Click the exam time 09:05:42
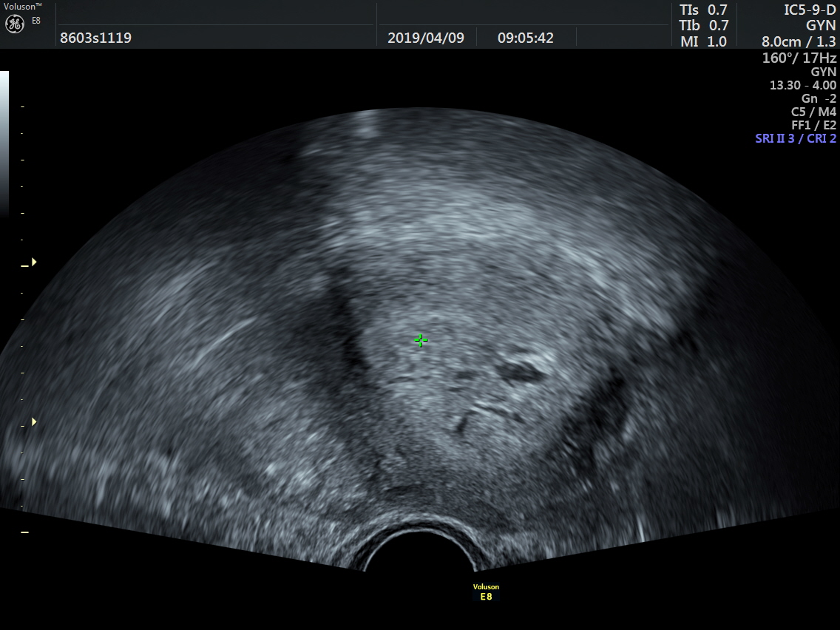The width and height of the screenshot is (840, 630). tap(525, 38)
